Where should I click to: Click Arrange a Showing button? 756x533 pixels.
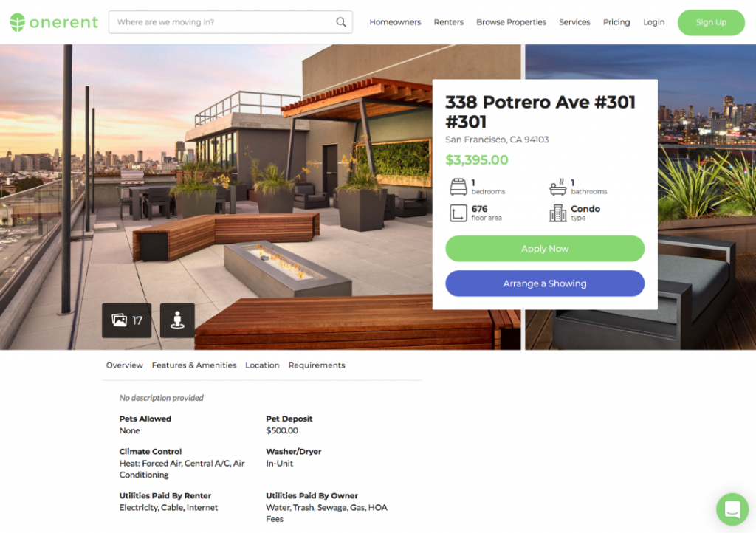pyautogui.click(x=545, y=283)
